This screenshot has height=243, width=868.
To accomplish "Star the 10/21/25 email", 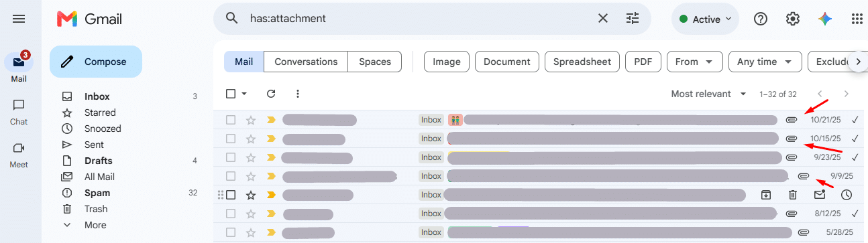I will [251, 120].
